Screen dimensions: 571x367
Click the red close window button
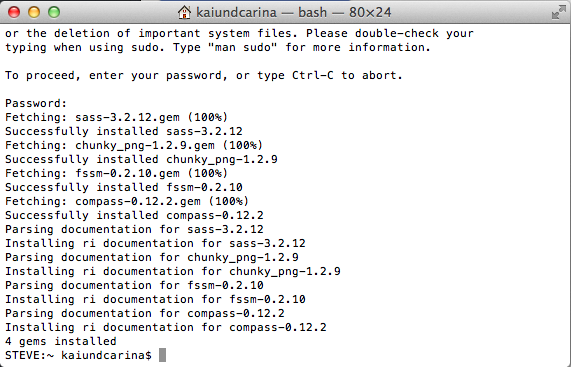14,12
